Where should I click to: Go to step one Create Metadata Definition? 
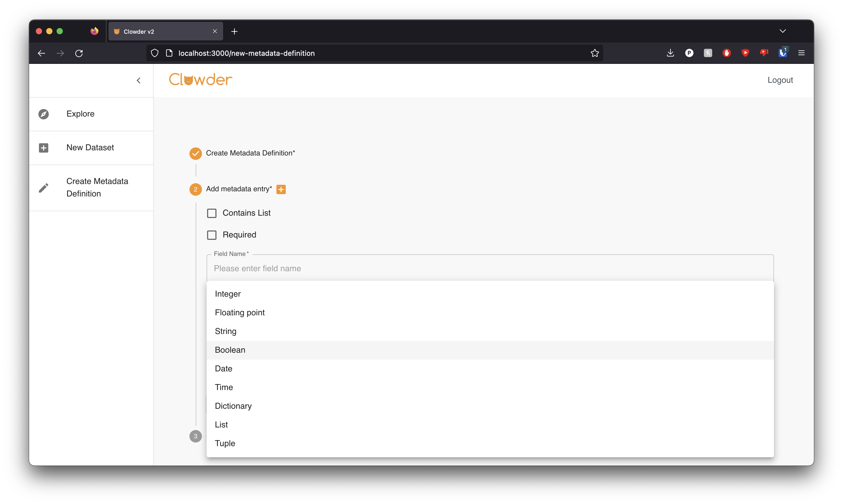tap(250, 153)
